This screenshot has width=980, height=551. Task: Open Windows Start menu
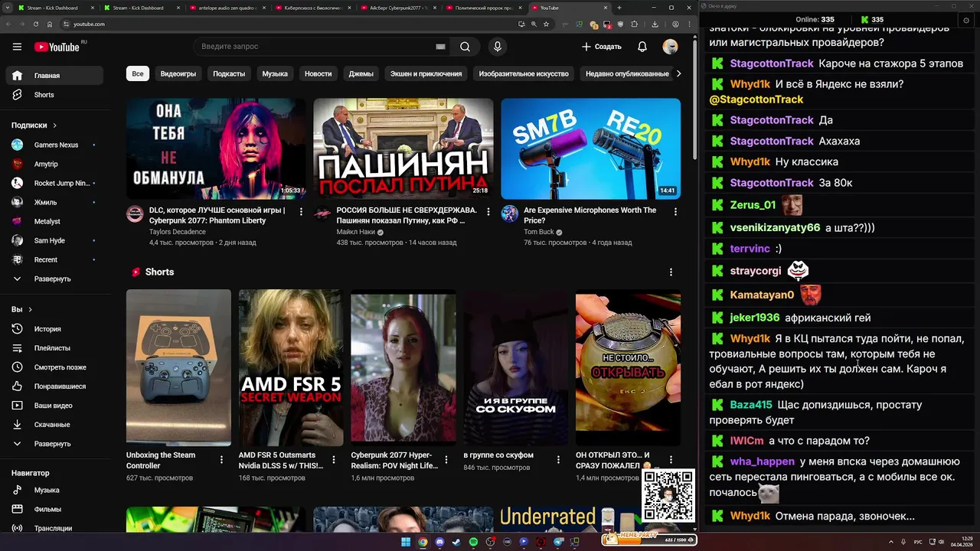point(406,542)
